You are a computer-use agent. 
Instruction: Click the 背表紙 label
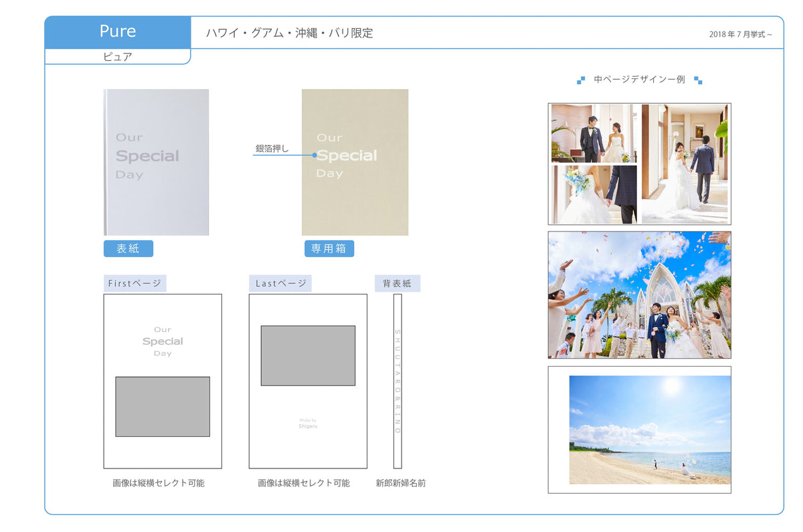point(397,283)
